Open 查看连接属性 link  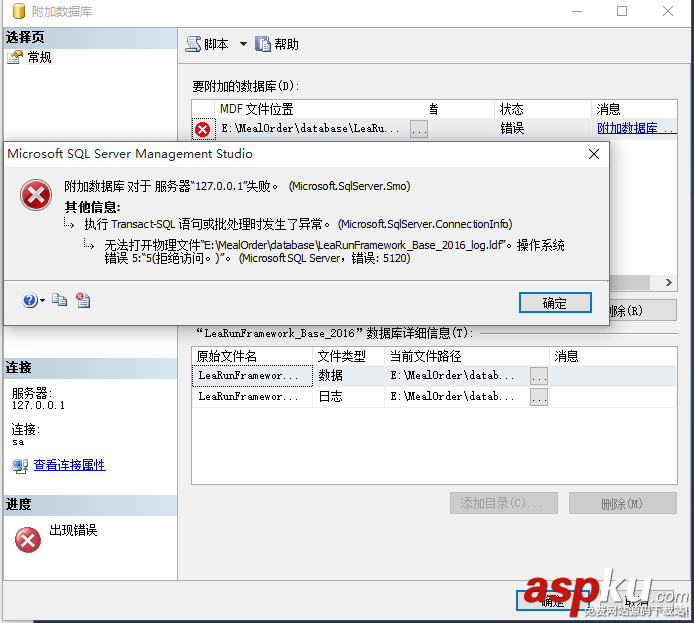pyautogui.click(x=69, y=465)
